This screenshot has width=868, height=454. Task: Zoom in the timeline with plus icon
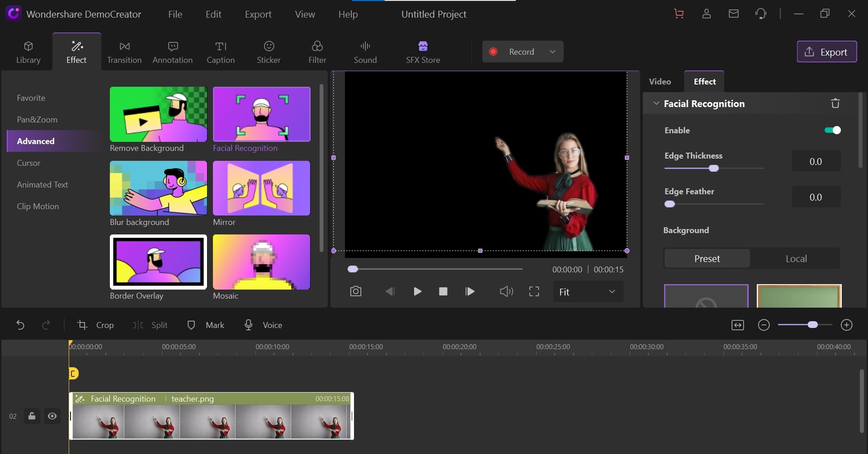[x=847, y=325]
